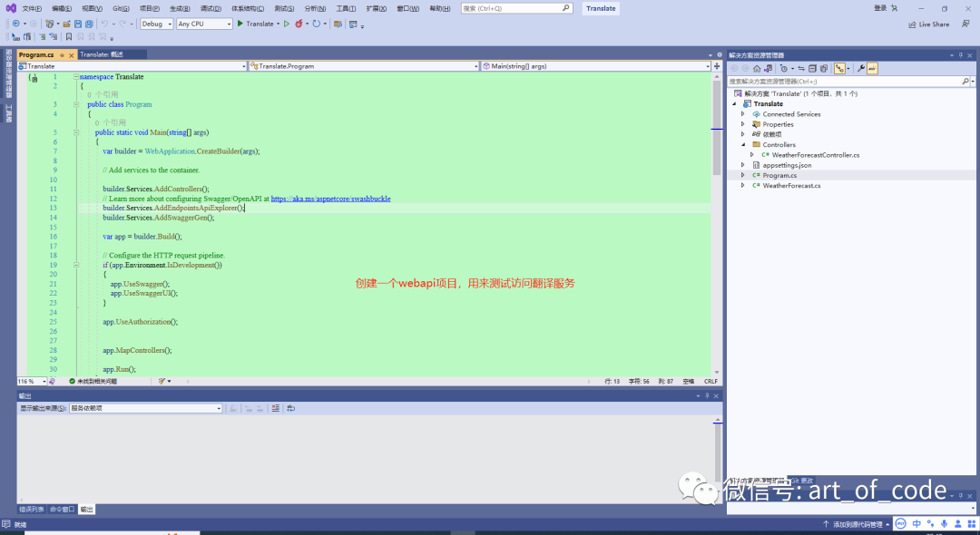Image resolution: width=980 pixels, height=535 pixels.
Task: Click the restart circular arrow icon
Action: [x=317, y=24]
